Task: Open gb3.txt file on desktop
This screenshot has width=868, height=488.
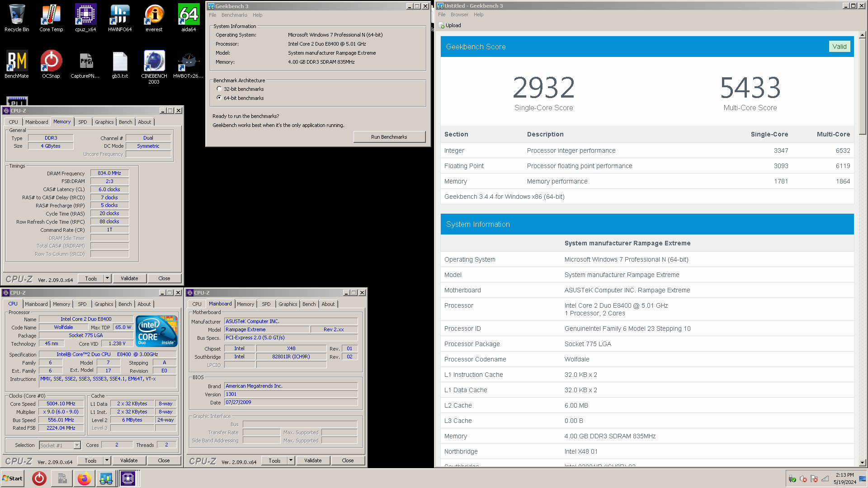Action: [x=120, y=64]
